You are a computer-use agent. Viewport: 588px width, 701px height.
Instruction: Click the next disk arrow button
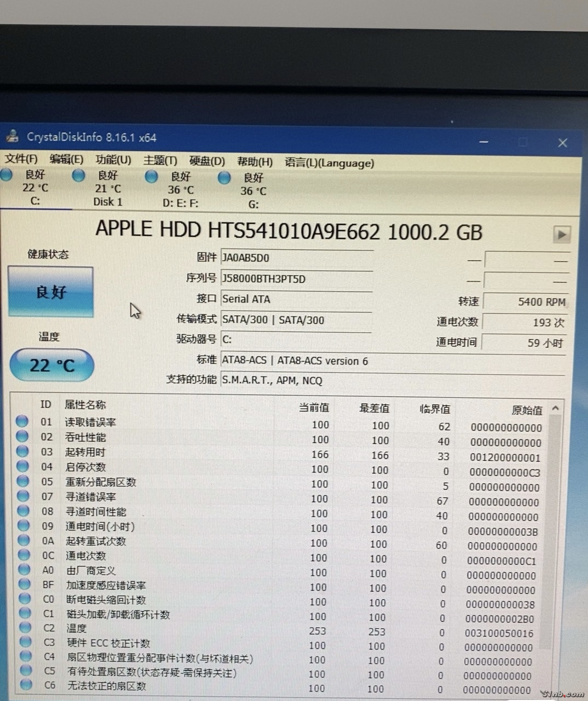(x=561, y=234)
